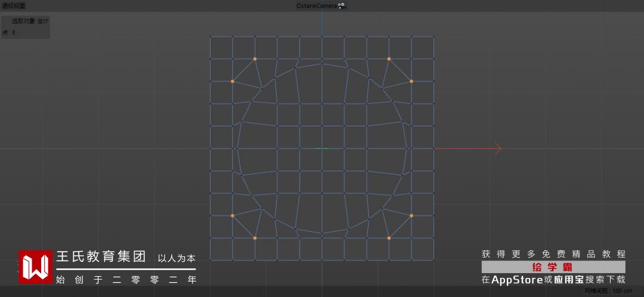Click the OctaneCamera label in viewport header
This screenshot has width=644, height=297.
point(317,6)
